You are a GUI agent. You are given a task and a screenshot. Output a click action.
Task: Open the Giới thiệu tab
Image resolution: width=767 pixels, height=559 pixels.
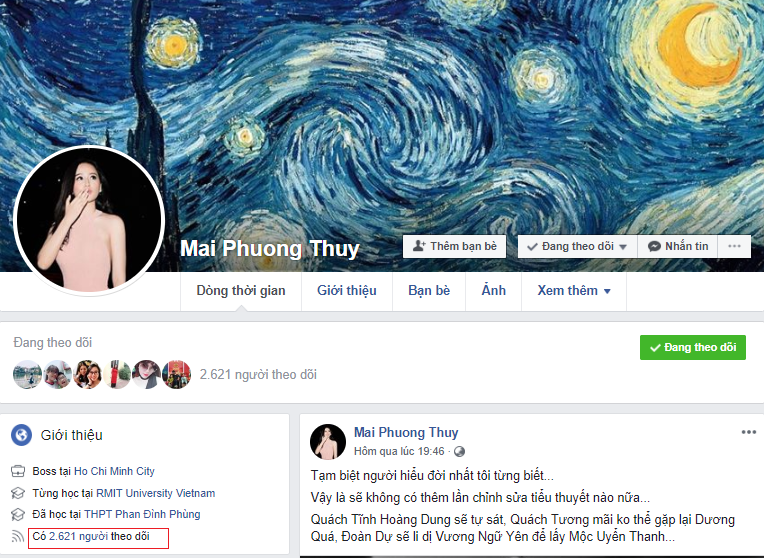347,291
